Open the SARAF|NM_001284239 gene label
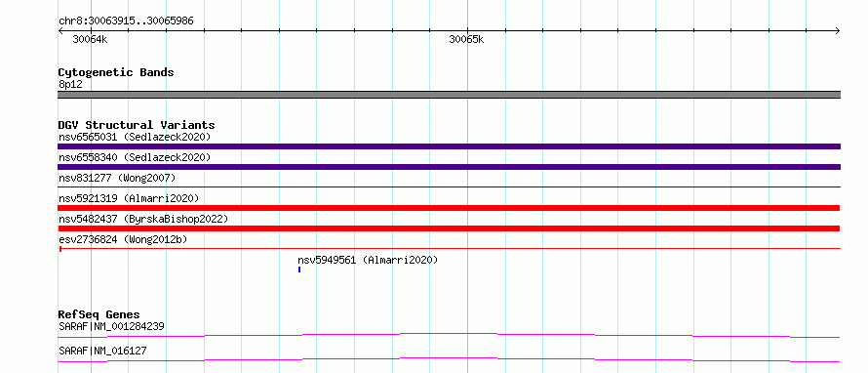The image size is (868, 373). [111, 326]
